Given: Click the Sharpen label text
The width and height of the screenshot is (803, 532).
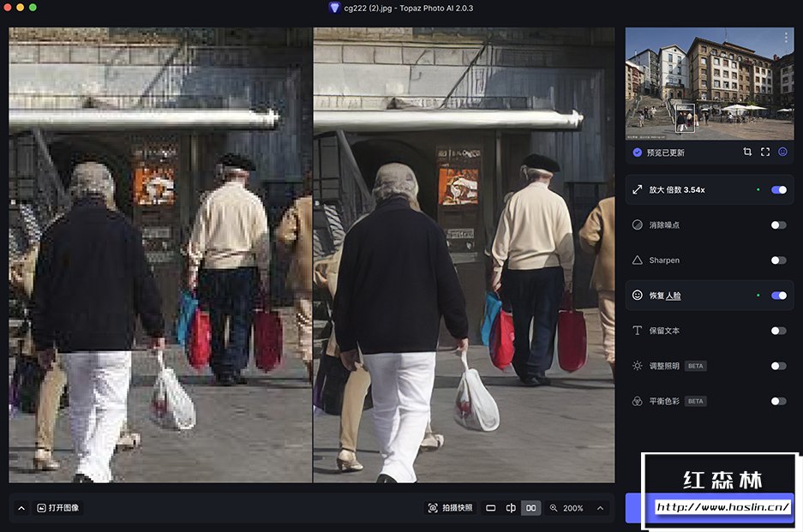Looking at the screenshot, I should (x=664, y=260).
